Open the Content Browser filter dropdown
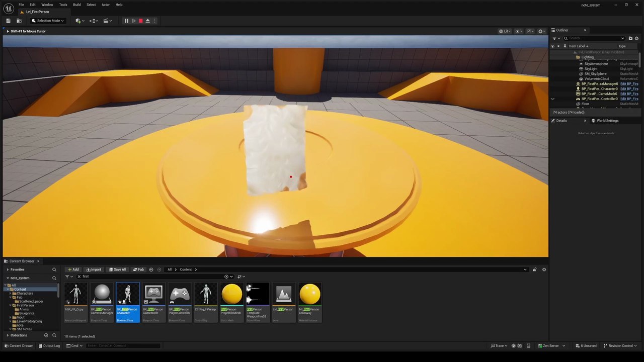The image size is (644, 362). (x=69, y=277)
